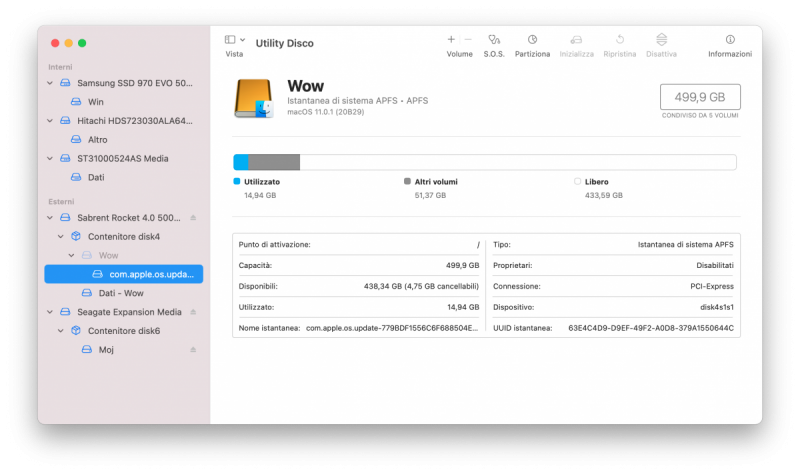Collapse the Seagate Expansion Media disk
Image resolution: width=800 pixels, height=474 pixels.
(50, 312)
